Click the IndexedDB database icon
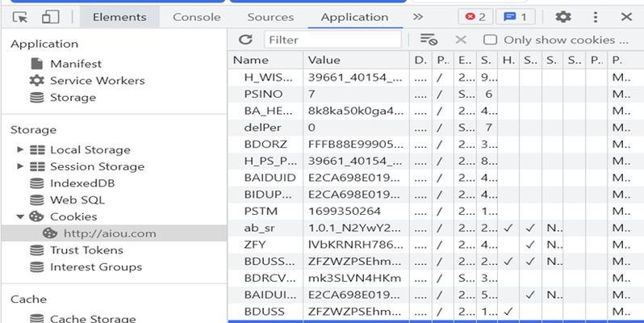644x323 pixels. (x=36, y=183)
